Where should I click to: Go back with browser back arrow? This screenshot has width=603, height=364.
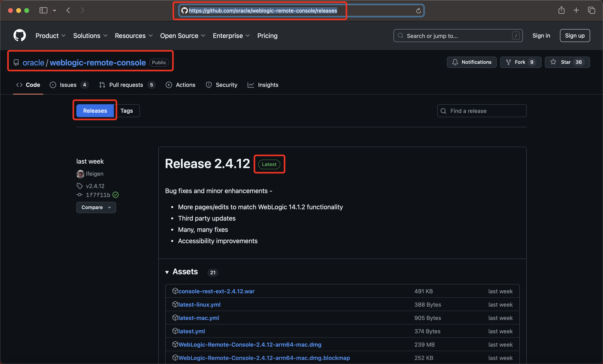(68, 10)
